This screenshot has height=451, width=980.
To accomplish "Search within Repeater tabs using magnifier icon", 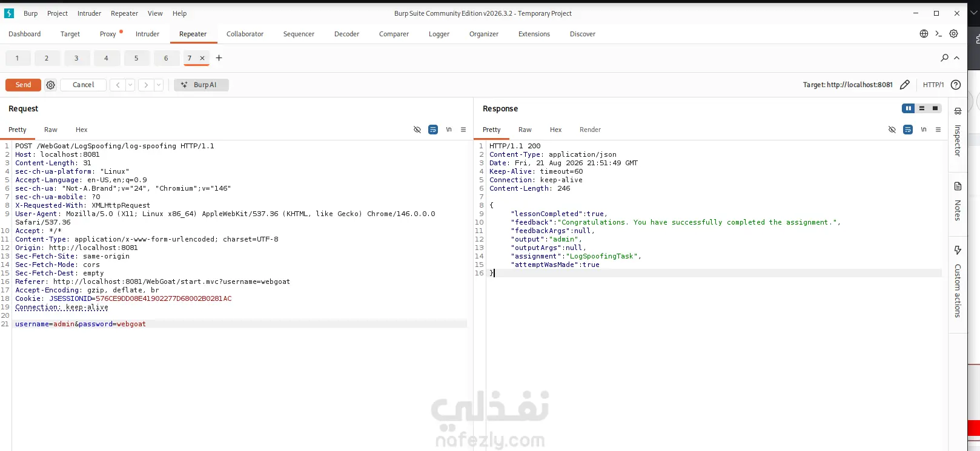I will (944, 58).
